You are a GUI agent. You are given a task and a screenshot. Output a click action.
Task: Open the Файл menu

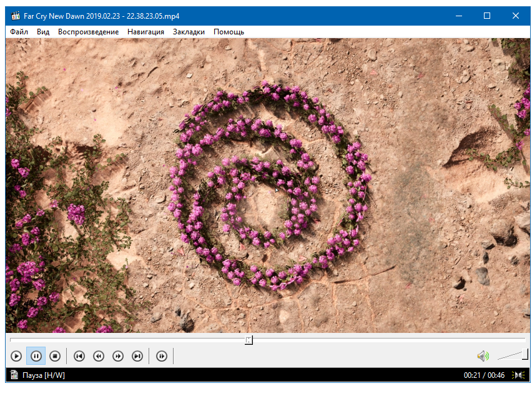[19, 32]
